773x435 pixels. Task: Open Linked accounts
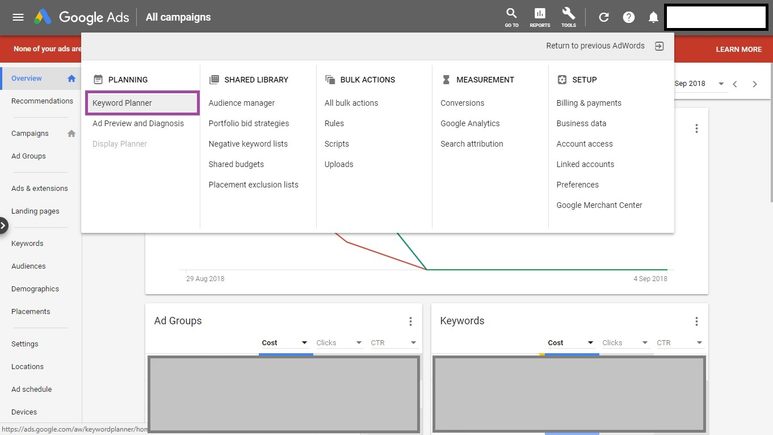(x=585, y=164)
